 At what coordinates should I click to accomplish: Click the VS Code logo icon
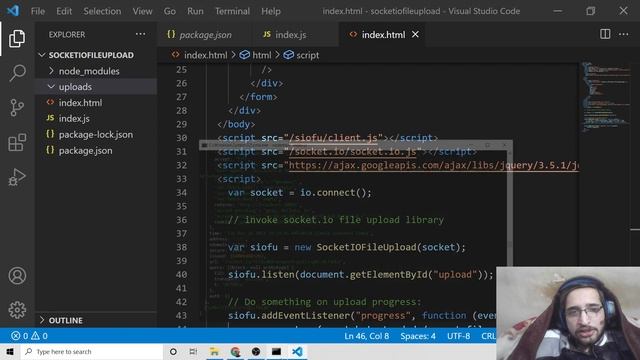(13, 11)
